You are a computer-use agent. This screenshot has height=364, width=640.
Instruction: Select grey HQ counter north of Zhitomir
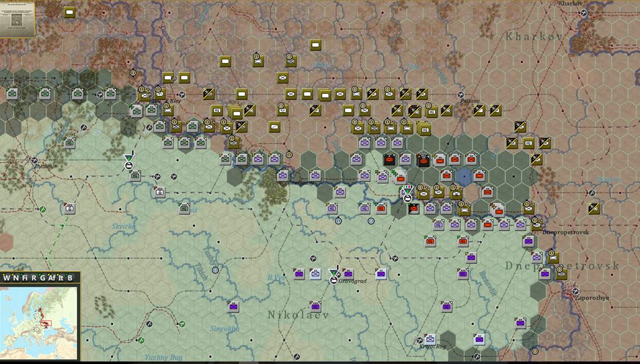[69, 143]
